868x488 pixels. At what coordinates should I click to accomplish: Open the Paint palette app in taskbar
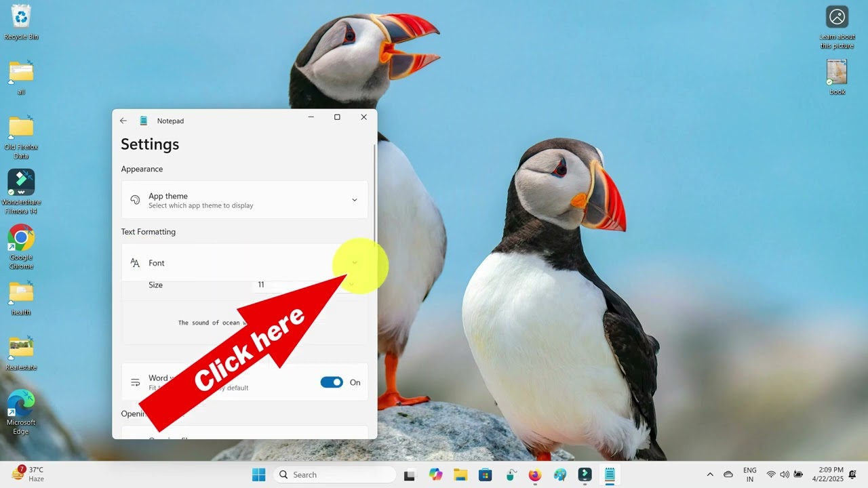560,474
